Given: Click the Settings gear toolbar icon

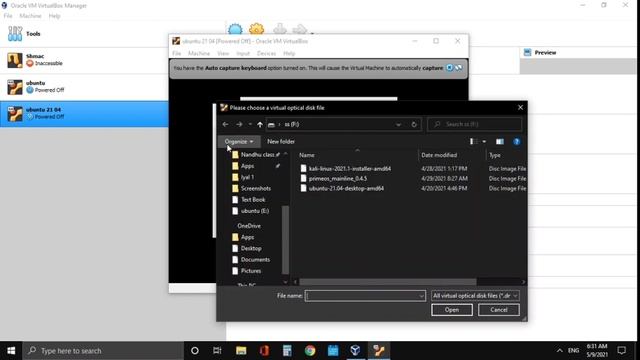Looking at the screenshot, I should click(256, 29).
